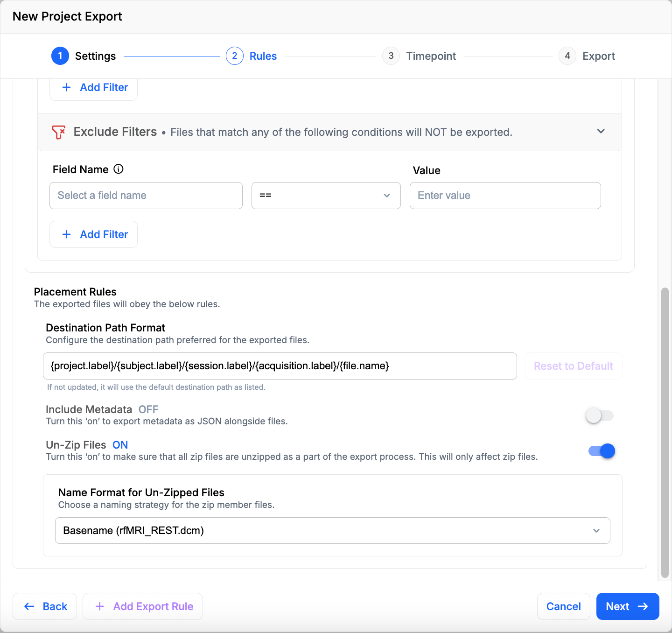This screenshot has height=633, width=672.
Task: Open the comparison operator dropdown showing ==
Action: pyautogui.click(x=326, y=196)
